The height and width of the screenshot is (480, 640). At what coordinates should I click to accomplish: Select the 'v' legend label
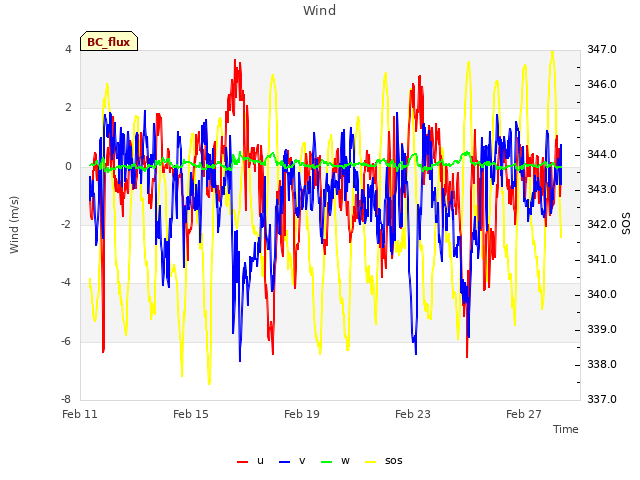(302, 461)
